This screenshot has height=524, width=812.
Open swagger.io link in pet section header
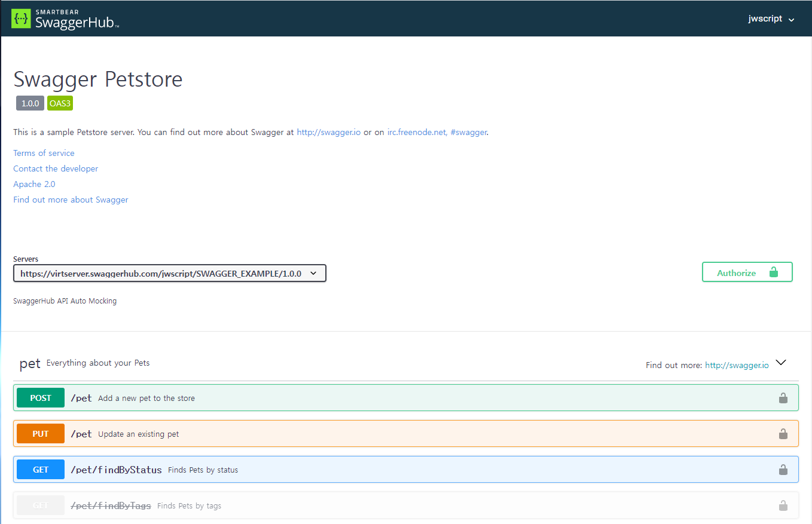click(x=737, y=365)
